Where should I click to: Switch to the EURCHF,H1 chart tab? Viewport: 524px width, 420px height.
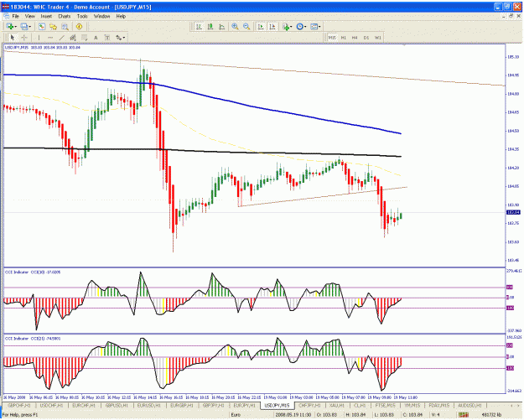[84, 405]
